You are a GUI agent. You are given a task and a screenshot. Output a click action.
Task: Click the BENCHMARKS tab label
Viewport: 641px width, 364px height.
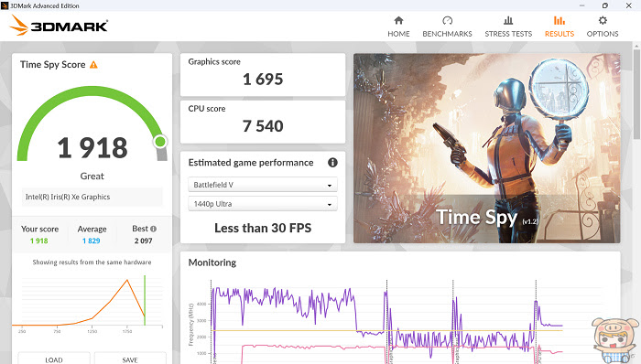[447, 34]
